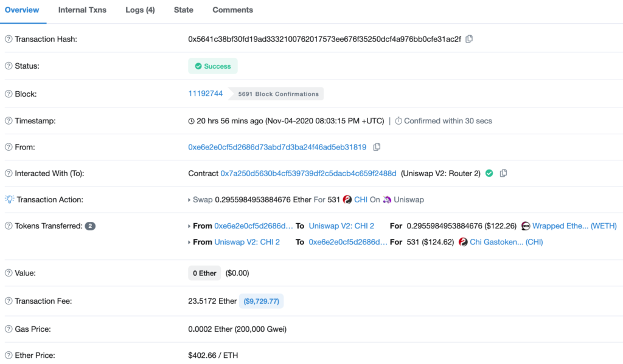Click the help icon beside Gas Price

pos(9,329)
